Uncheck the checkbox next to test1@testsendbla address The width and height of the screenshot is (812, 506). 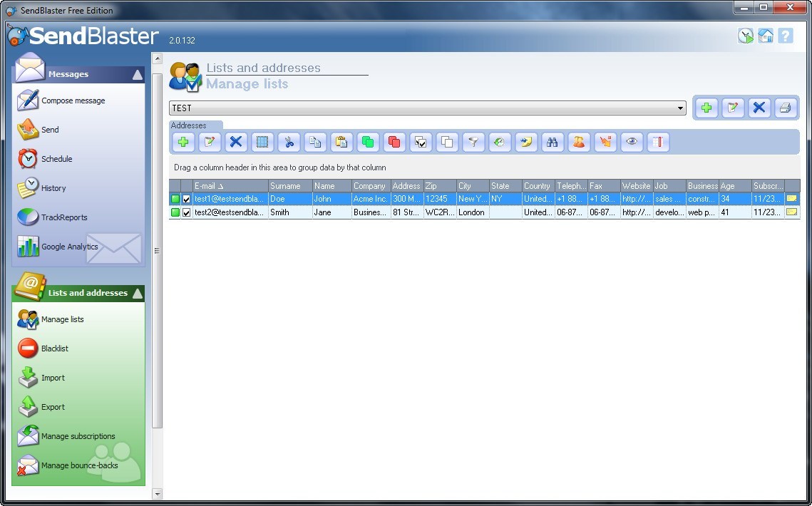(187, 199)
